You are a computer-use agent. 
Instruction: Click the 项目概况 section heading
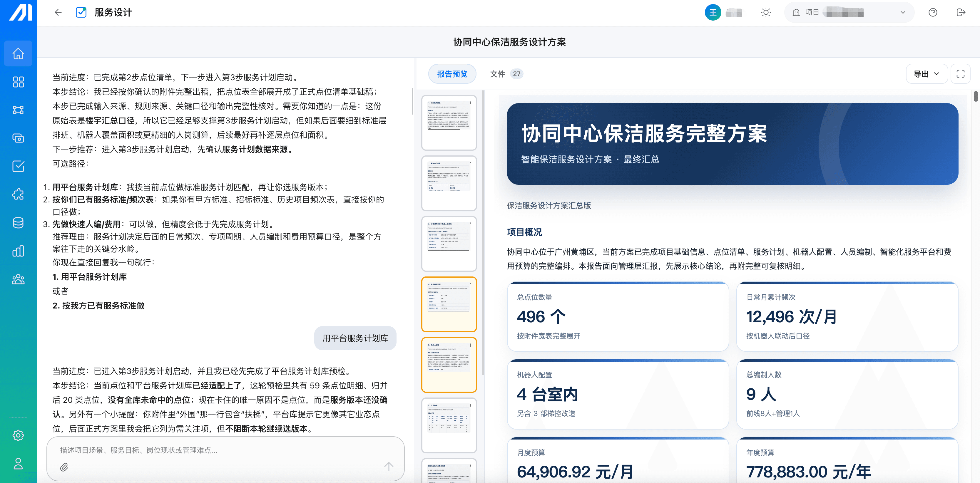pyautogui.click(x=524, y=232)
